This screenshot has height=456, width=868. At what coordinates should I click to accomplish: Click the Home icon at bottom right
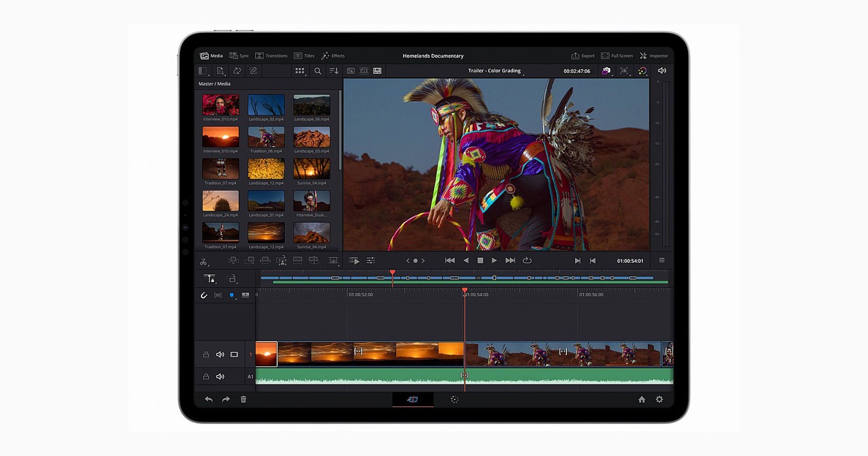pos(642,400)
